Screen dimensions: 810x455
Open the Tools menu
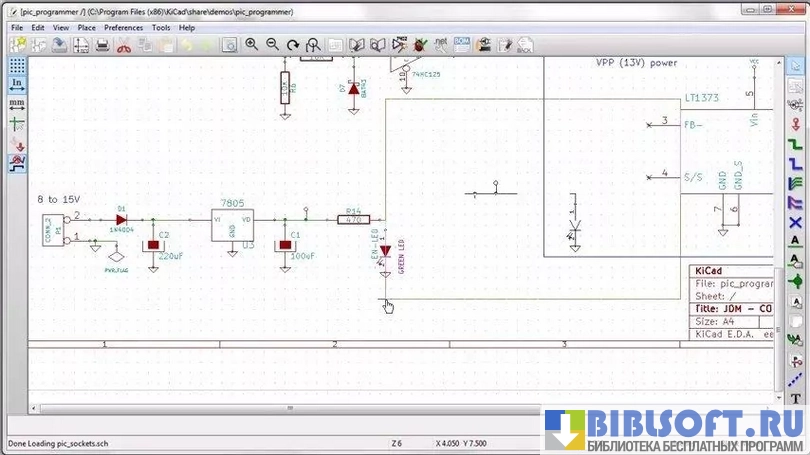[161, 28]
